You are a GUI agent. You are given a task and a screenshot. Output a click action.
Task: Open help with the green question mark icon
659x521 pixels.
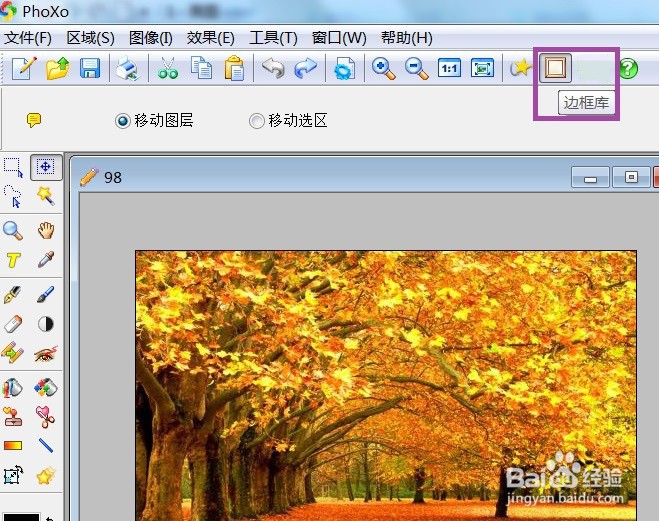tap(628, 68)
